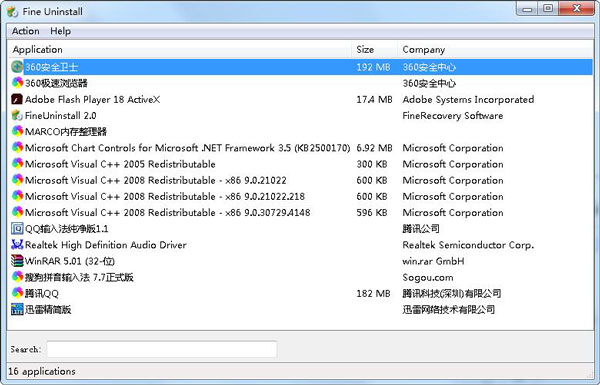
Task: Click the 596 KB size value
Action: coord(372,212)
